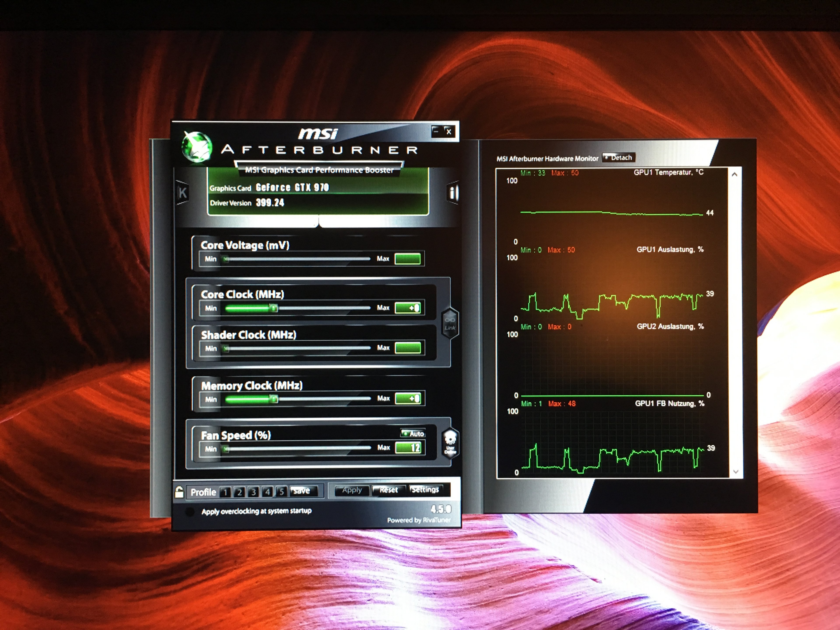The width and height of the screenshot is (840, 630).
Task: Click the profile lock padlock icon
Action: point(179,492)
